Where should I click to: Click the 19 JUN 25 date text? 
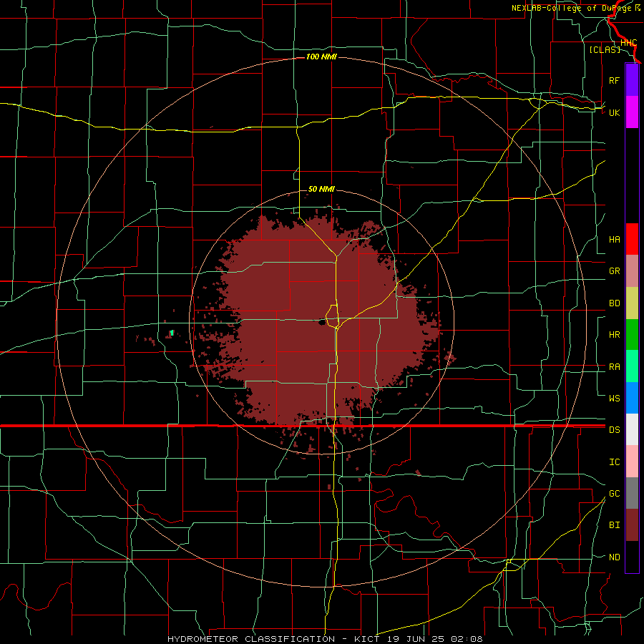point(415,639)
